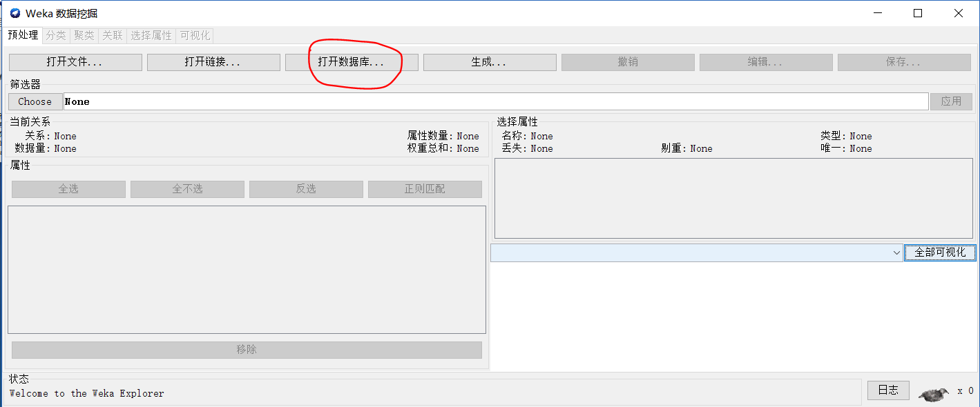Switch to the 选择属性 tab

coord(151,35)
